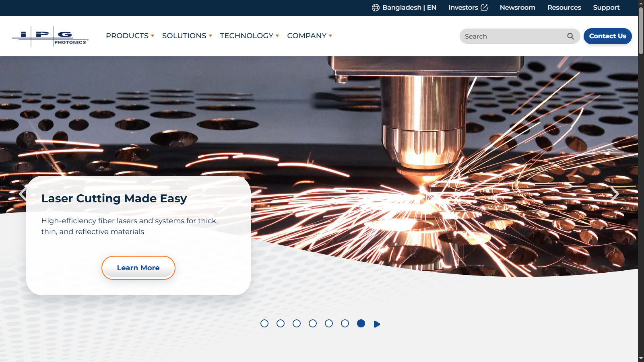Open the Bangladesh | EN region selector
Image resolution: width=644 pixels, height=362 pixels.
(x=404, y=8)
